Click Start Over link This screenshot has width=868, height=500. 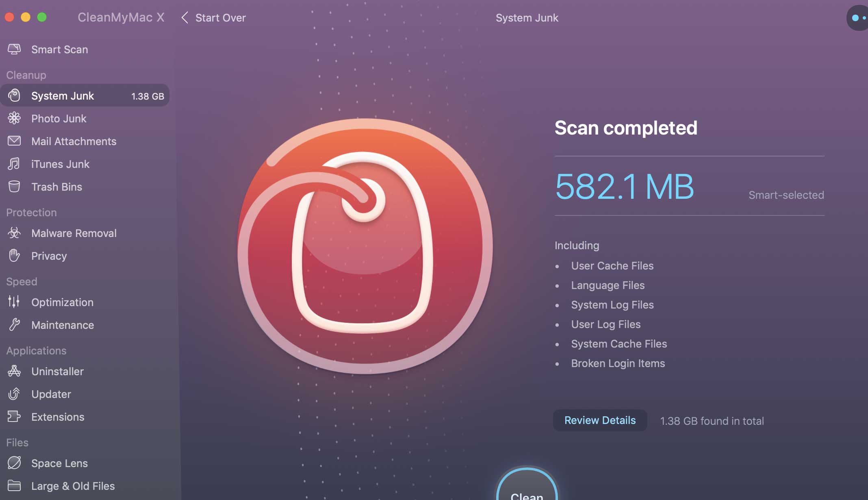tap(221, 18)
